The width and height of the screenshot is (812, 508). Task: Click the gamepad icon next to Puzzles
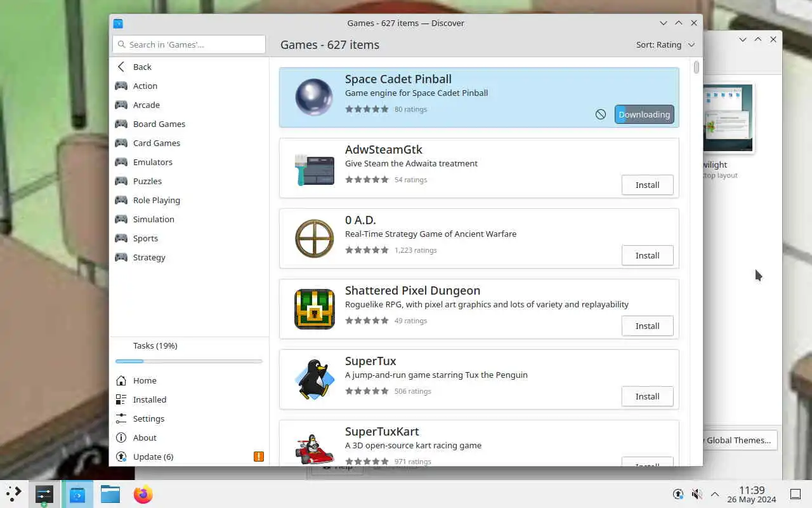click(x=121, y=181)
